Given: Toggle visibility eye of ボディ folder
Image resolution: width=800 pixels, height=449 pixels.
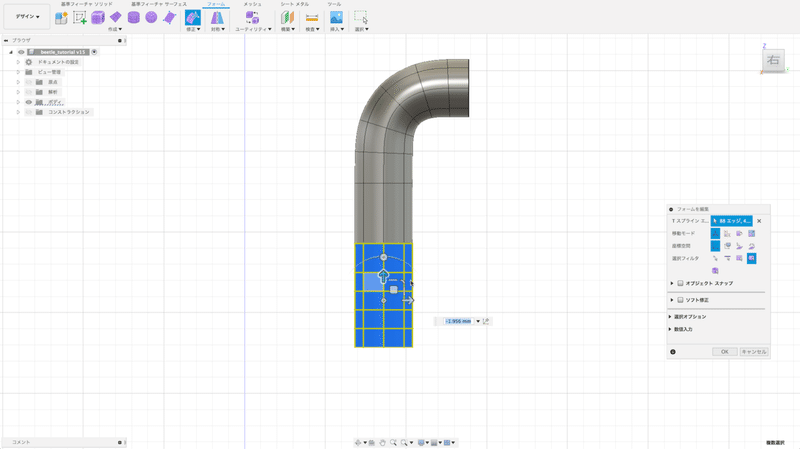Looking at the screenshot, I should [x=29, y=102].
